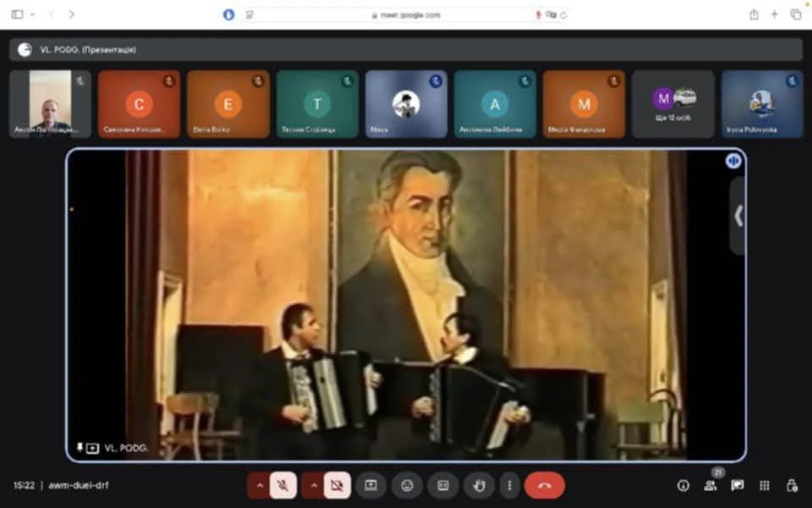This screenshot has width=812, height=508.
Task: Click the presentation video area
Action: click(x=406, y=305)
